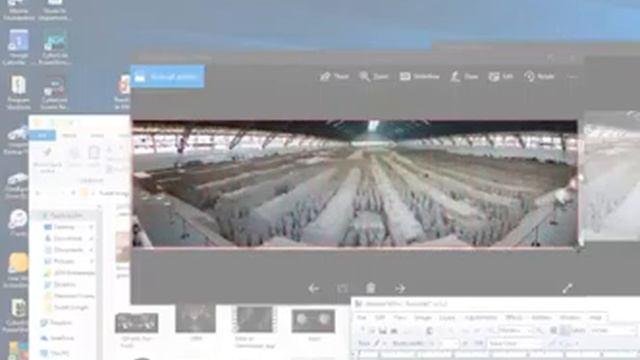The height and width of the screenshot is (360, 640).
Task: Open File menu in Paint.NET window
Action: pyautogui.click(x=362, y=317)
